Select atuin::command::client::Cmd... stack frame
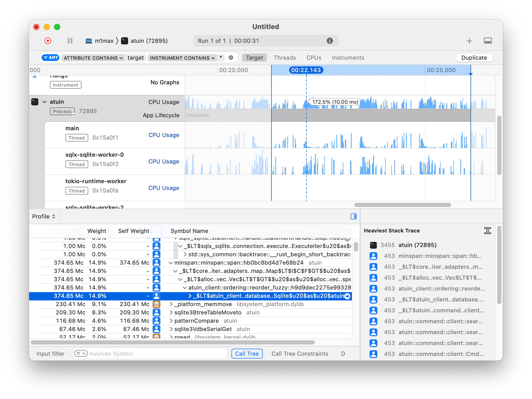532x399 pixels. tap(441, 354)
